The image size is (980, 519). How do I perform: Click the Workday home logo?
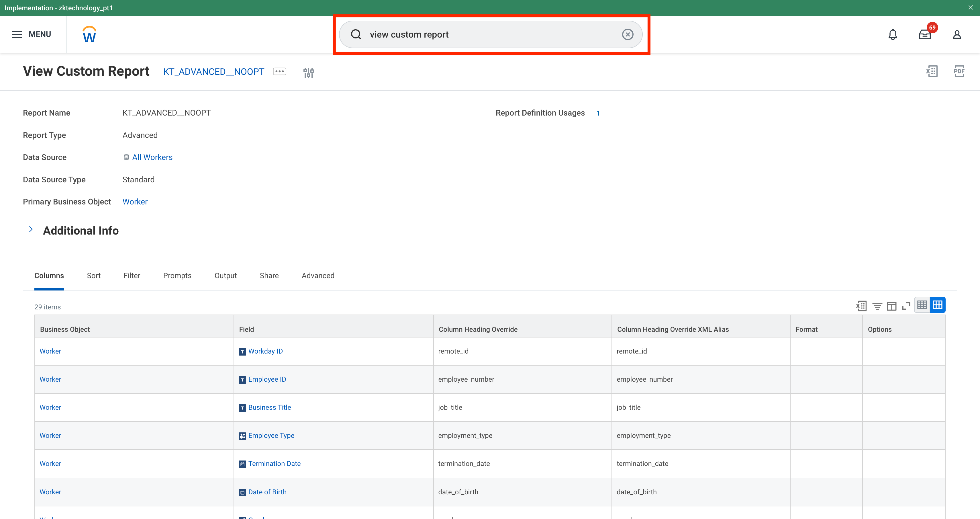(89, 35)
